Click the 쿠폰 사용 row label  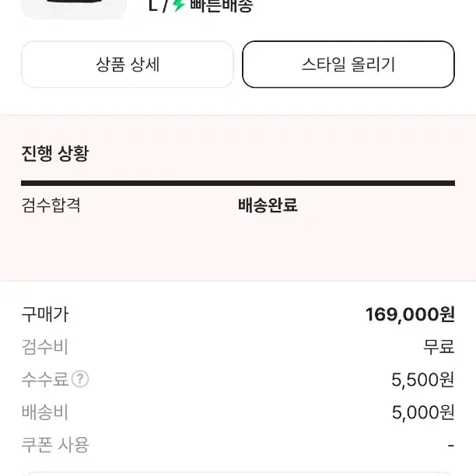click(x=55, y=445)
